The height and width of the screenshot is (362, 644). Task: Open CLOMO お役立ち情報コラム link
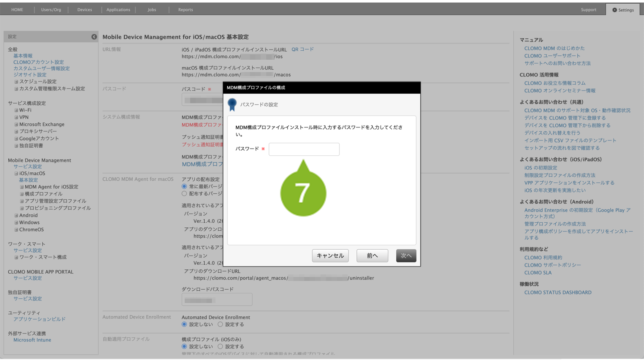[x=555, y=83]
